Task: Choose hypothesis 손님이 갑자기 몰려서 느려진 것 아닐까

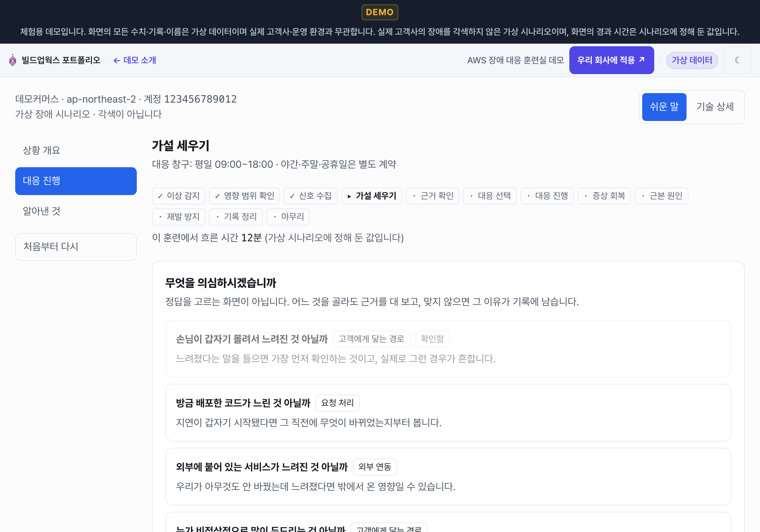Action: (x=448, y=349)
